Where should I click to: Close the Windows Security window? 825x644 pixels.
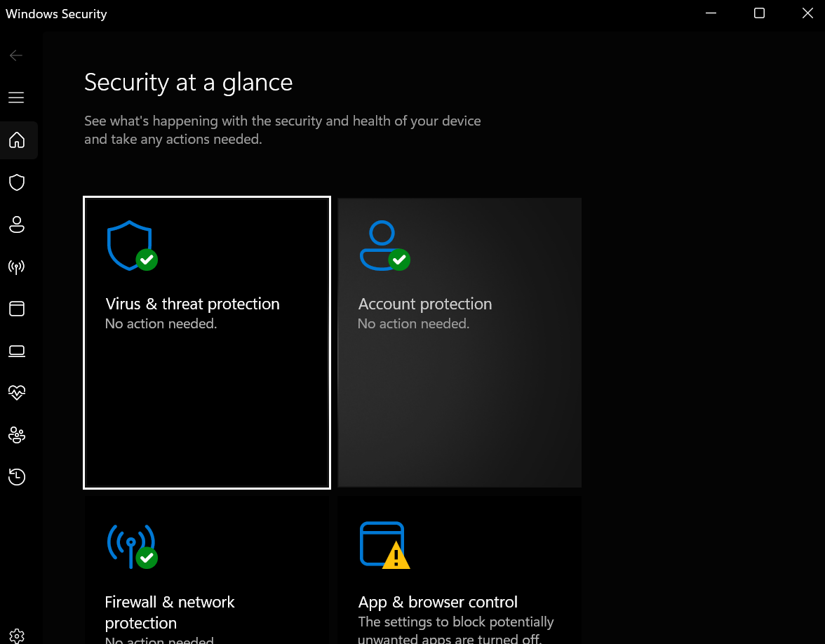tap(807, 13)
